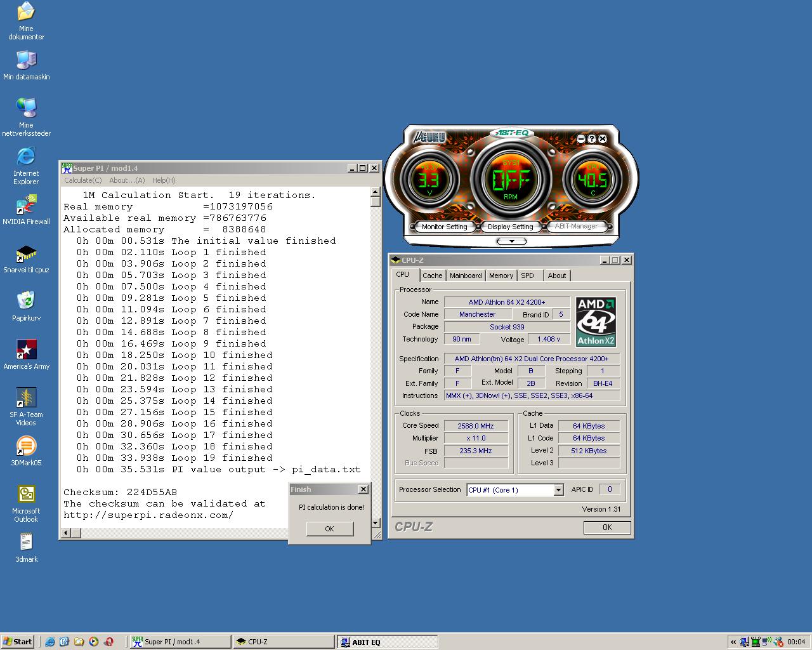
Task: Click the Super PI title bar icon
Action: tap(67, 168)
